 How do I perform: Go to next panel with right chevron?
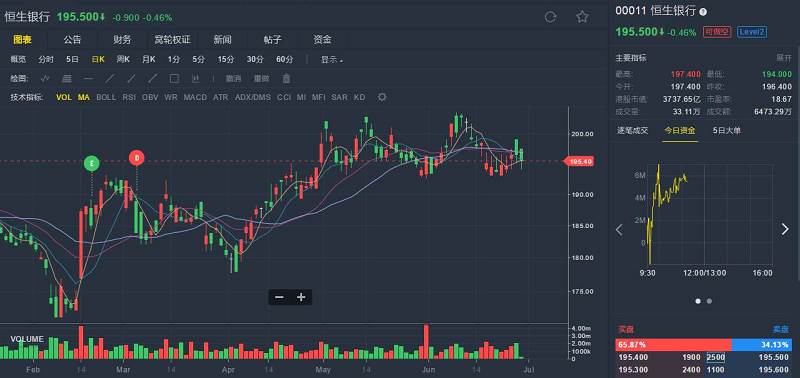(x=785, y=230)
